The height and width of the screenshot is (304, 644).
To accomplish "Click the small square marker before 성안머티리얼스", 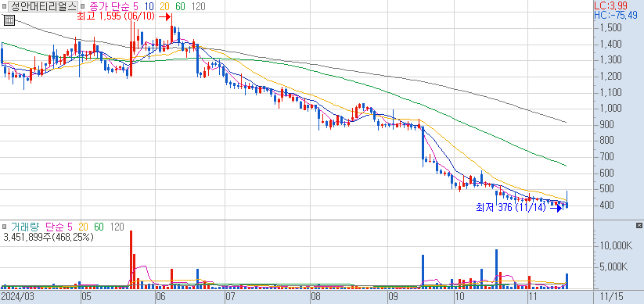I will (x=5, y=6).
